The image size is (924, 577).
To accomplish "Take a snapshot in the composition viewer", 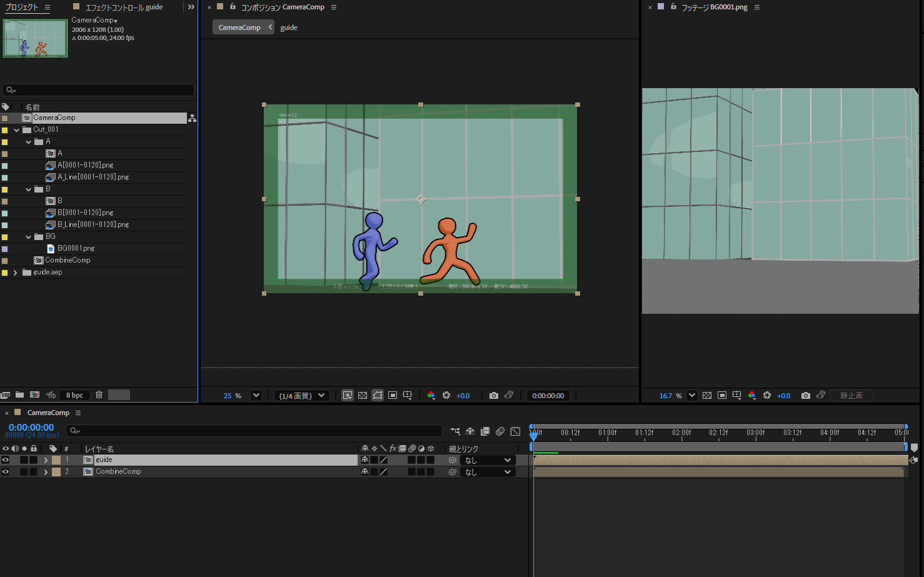I will tap(494, 396).
